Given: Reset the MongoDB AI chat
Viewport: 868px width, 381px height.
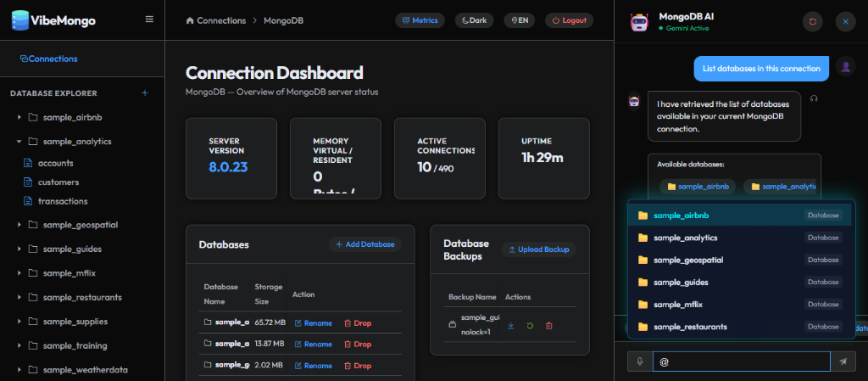Looking at the screenshot, I should pos(813,21).
